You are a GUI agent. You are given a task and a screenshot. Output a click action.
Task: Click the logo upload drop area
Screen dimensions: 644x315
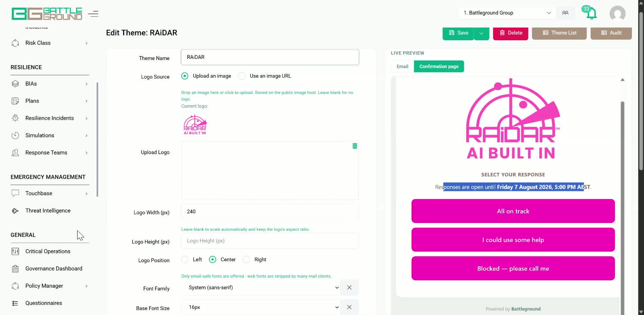tap(270, 171)
